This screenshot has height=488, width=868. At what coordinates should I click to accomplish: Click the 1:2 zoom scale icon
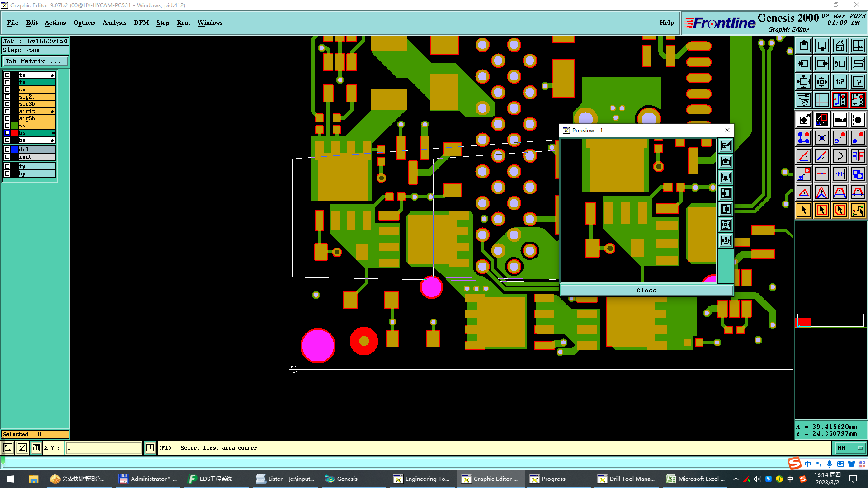[x=840, y=82]
